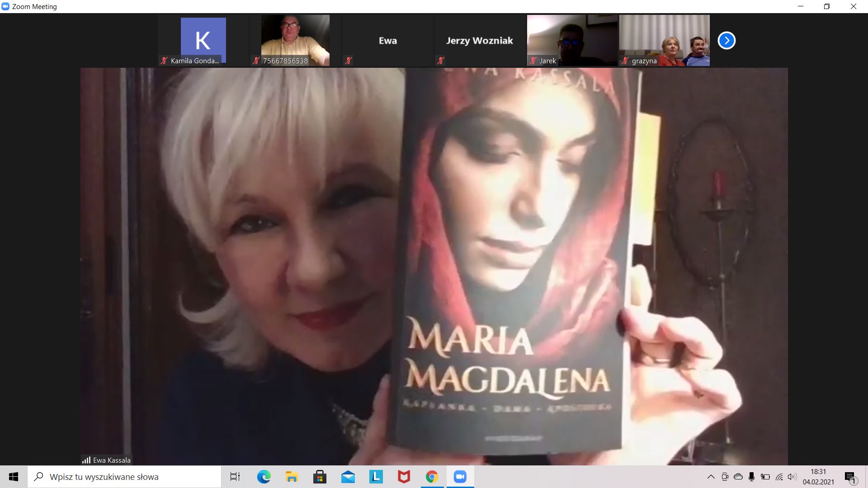Click the signal strength icon beside Ewa Kassala

(x=86, y=460)
